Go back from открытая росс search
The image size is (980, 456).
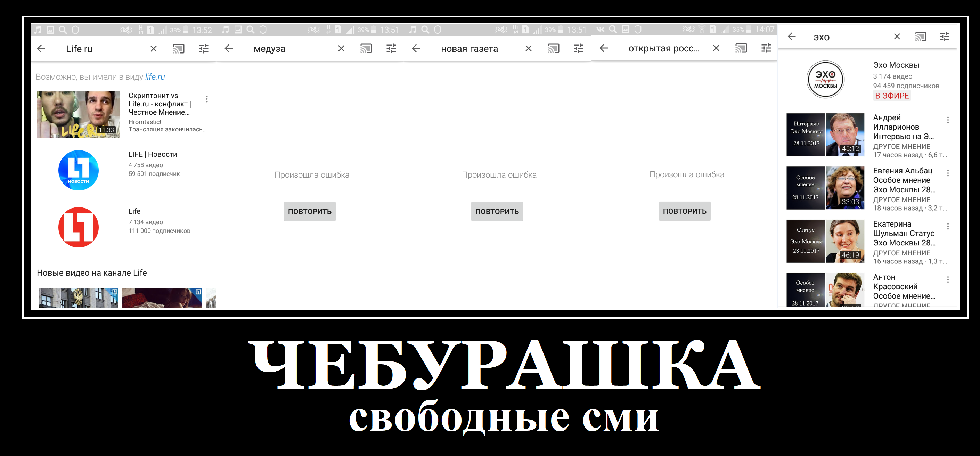[604, 48]
